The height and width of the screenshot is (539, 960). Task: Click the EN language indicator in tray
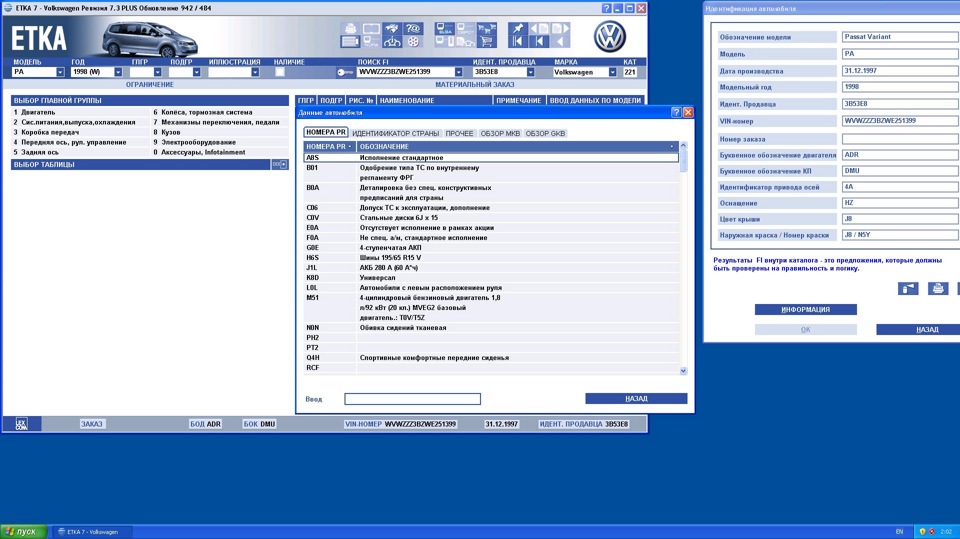click(x=899, y=532)
